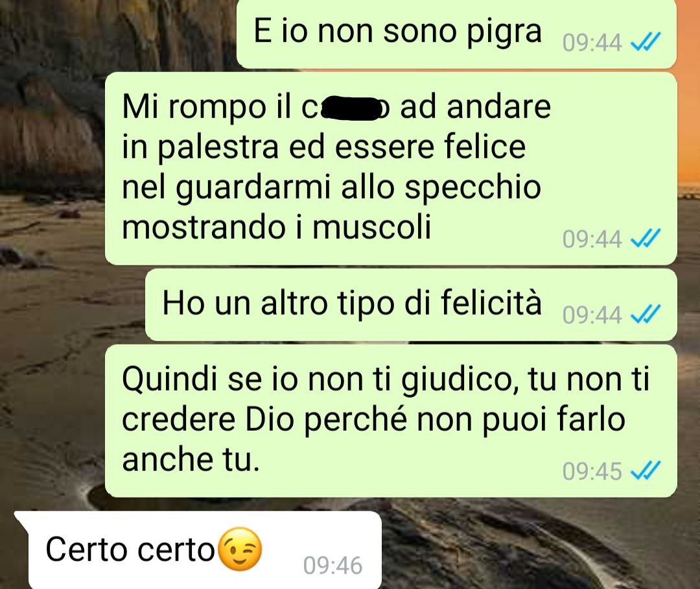
Task: Tap blue ticks on the 'anche tu.' message
Action: (645, 471)
